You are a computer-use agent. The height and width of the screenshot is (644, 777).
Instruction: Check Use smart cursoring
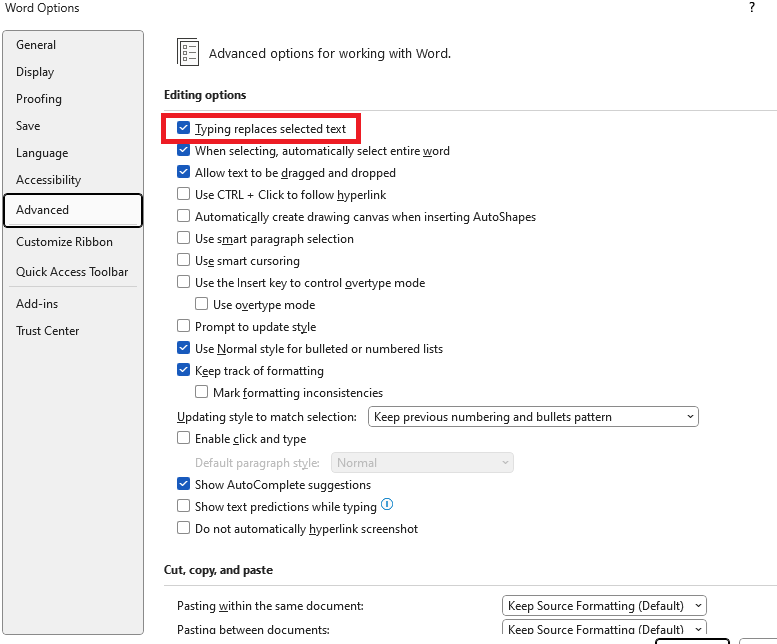click(x=183, y=260)
